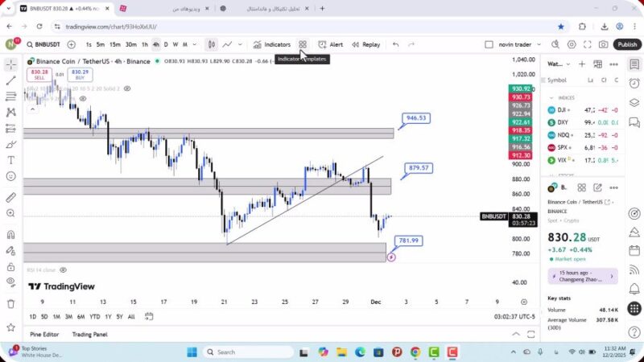Switch to the Trading Panel tab
The image size is (644, 362).
pos(89,334)
